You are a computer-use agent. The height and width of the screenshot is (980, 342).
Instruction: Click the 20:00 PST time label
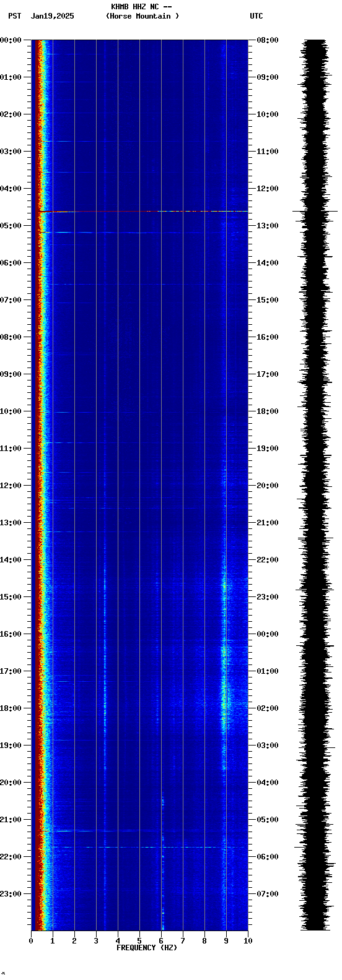coord(11,783)
